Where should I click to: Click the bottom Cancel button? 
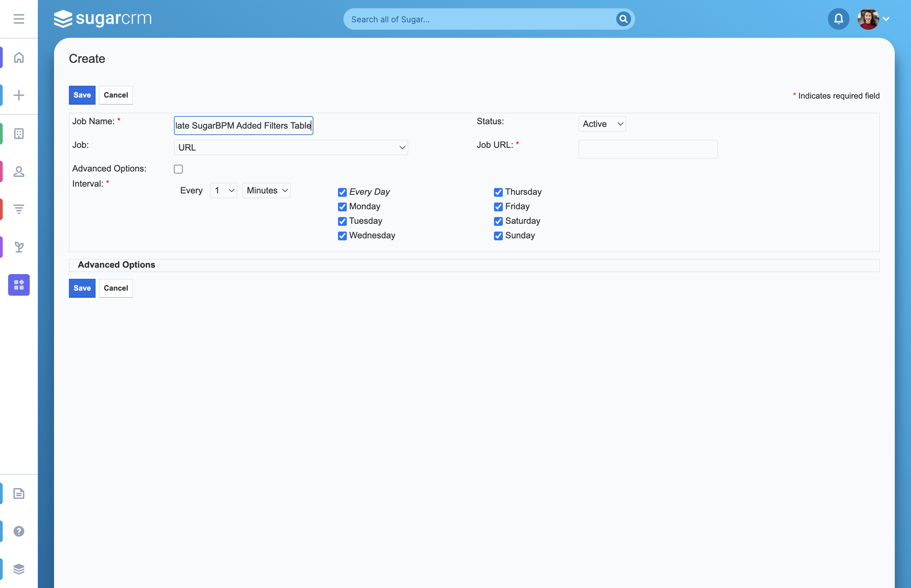(x=116, y=288)
